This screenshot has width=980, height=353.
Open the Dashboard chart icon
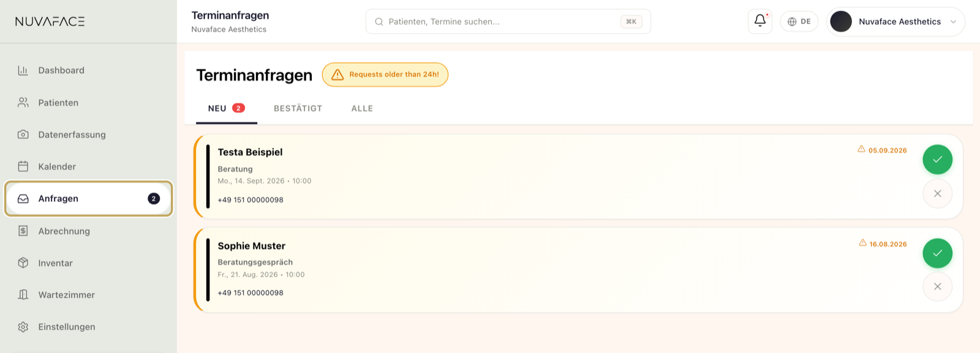click(x=23, y=70)
